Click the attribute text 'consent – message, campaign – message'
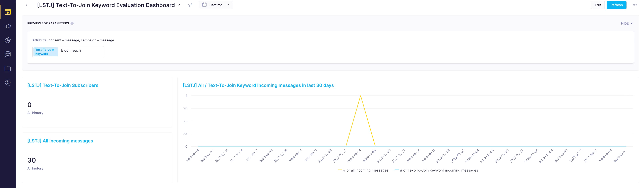The width and height of the screenshot is (644, 188). [x=81, y=40]
